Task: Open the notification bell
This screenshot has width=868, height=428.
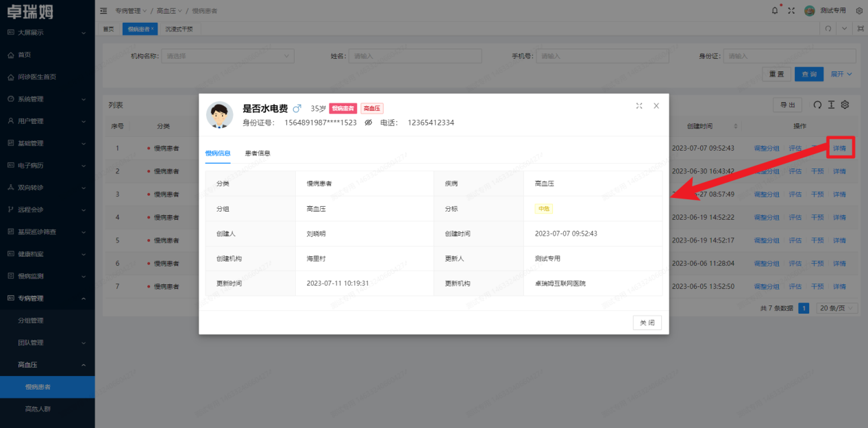Action: pyautogui.click(x=775, y=10)
